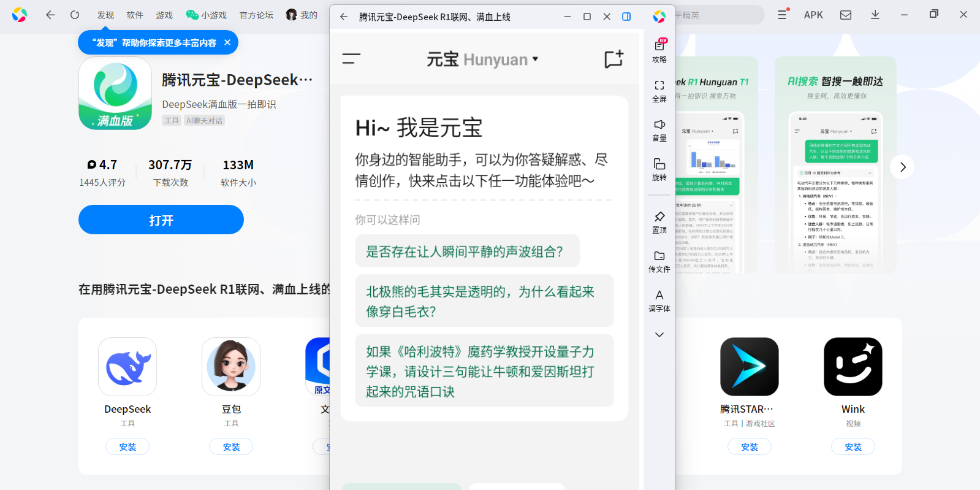980x490 pixels.
Task: Open the R1 Hunyuan T1 screenshot thumbnail
Action: click(x=716, y=165)
